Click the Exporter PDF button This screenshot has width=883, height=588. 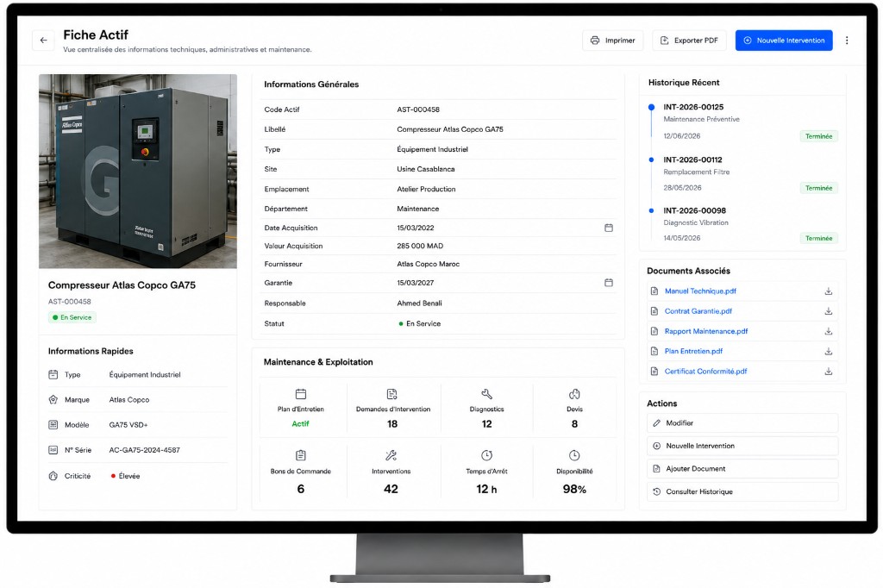(x=689, y=41)
